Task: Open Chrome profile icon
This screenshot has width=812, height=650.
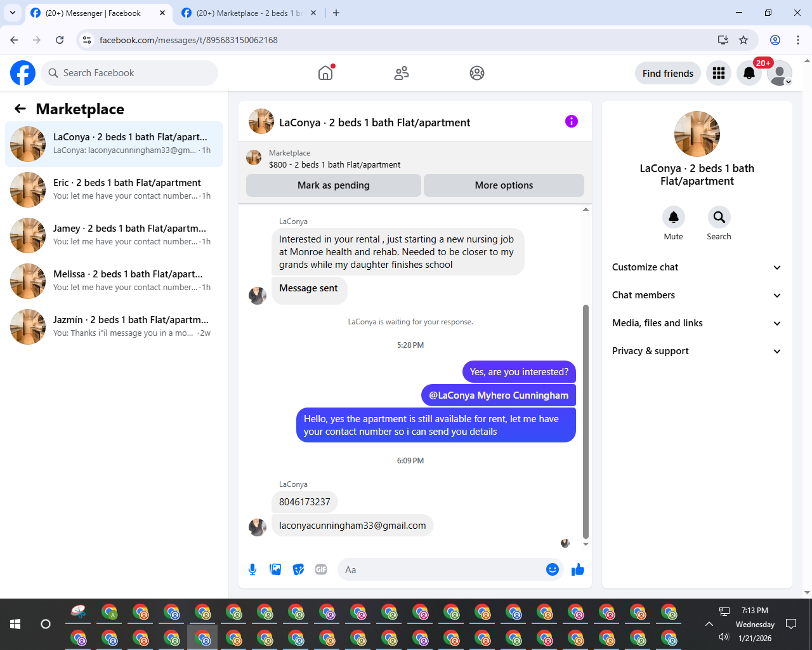Action: point(775,40)
